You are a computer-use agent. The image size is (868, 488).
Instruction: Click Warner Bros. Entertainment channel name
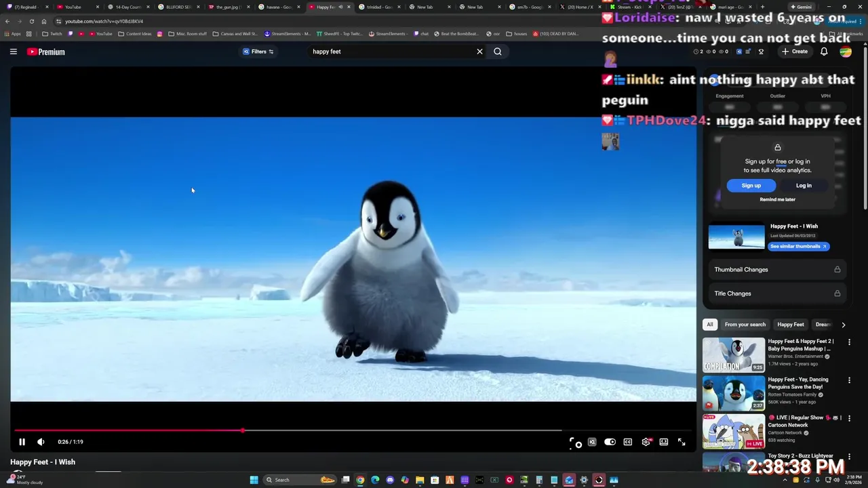[x=795, y=357]
